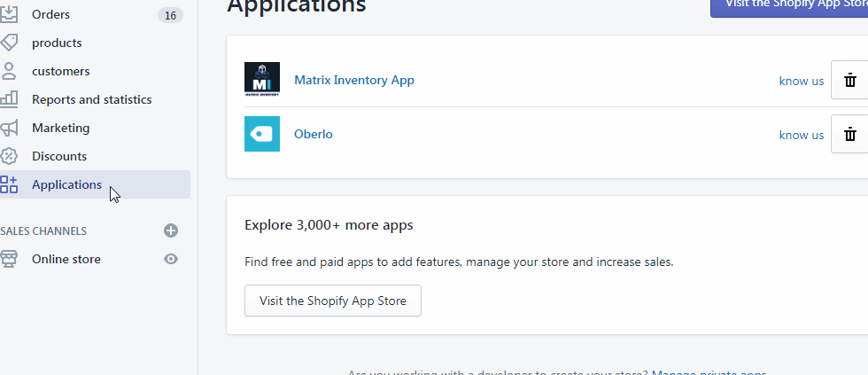Viewport: 868px width, 375px height.
Task: Click the Marketing megaphone icon
Action: point(8,128)
